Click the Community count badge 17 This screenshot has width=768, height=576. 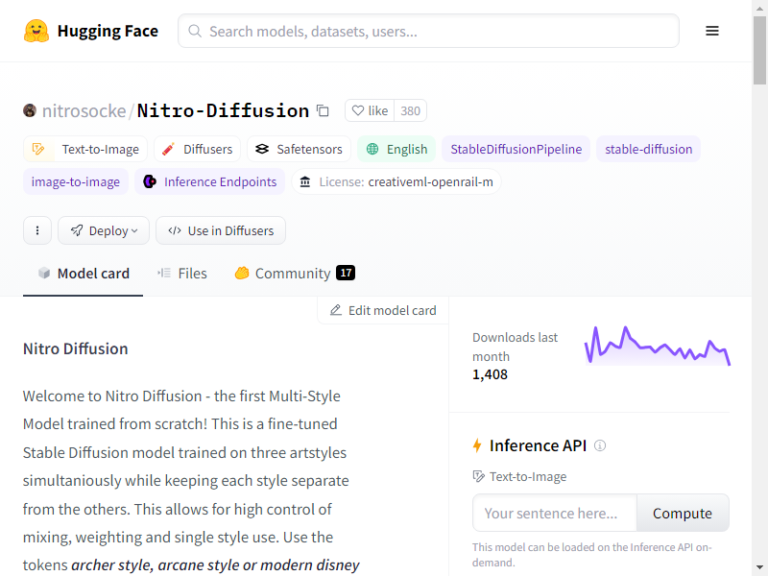click(x=346, y=273)
